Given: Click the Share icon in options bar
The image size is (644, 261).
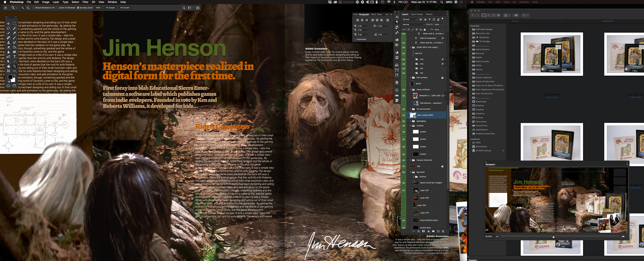Looking at the screenshot, I should (x=198, y=8).
